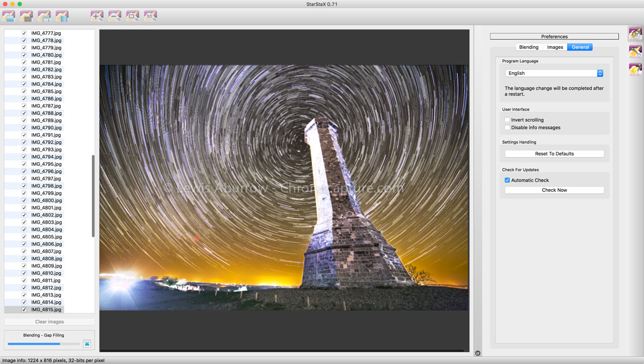Click the Preferences panel header
Screen dimensions: 644x364
pos(554,36)
